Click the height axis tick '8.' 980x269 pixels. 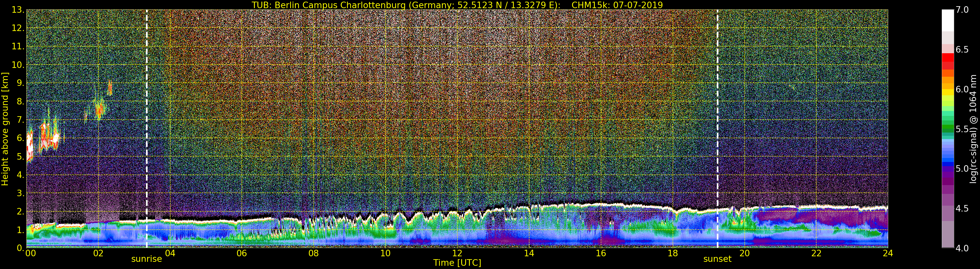(x=21, y=102)
